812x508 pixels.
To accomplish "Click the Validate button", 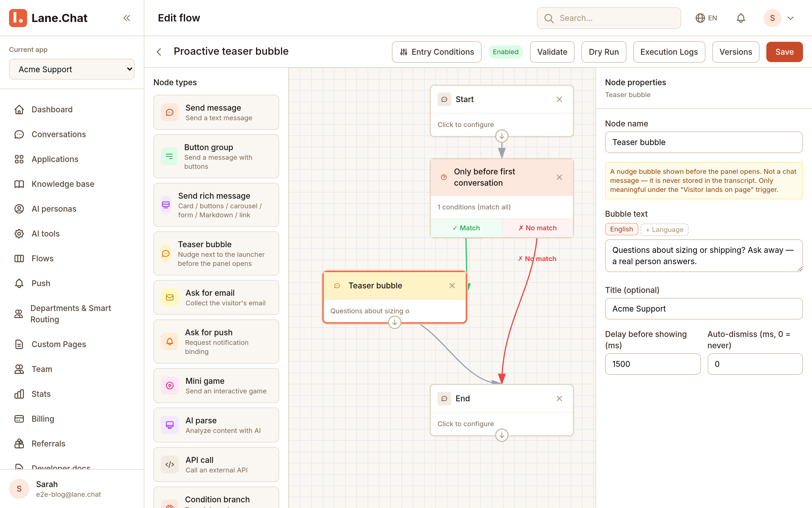I will (x=552, y=52).
